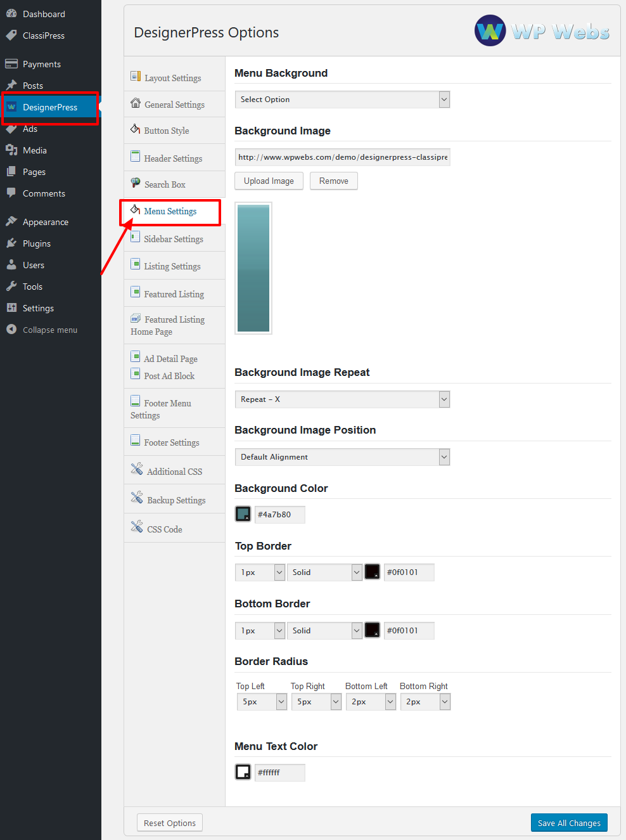Open DesignerPress in the admin sidebar
The height and width of the screenshot is (840, 626).
[51, 107]
